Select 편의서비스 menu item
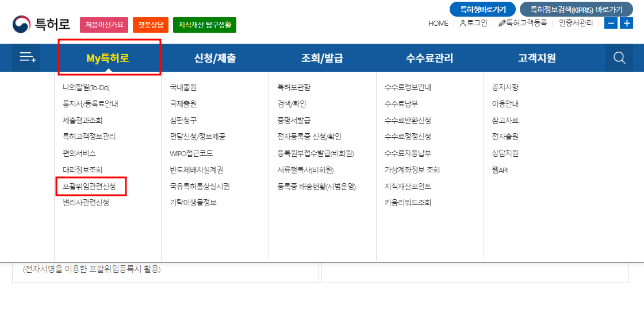This screenshot has width=644, height=321. tap(79, 153)
